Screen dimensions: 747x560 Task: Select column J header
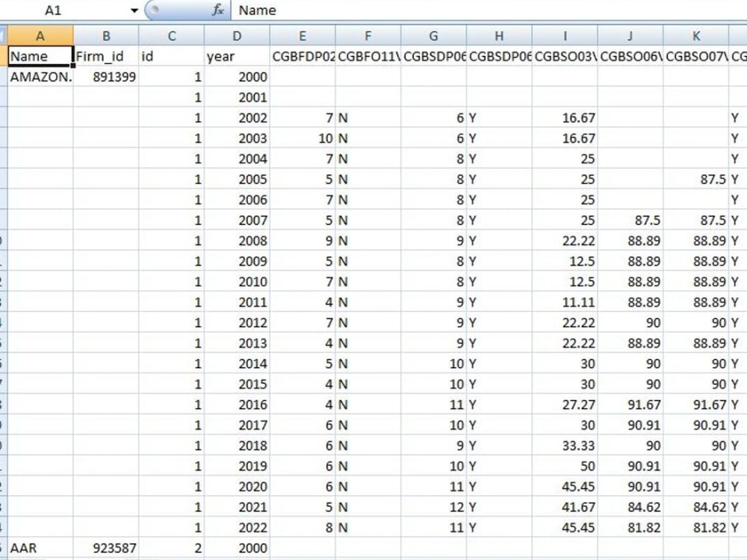[630, 36]
